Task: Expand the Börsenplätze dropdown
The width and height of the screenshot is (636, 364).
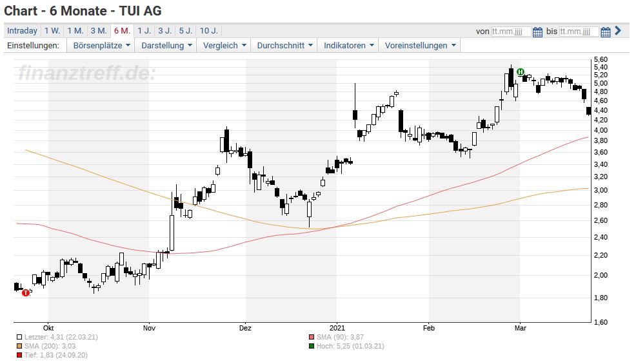Action: click(101, 45)
